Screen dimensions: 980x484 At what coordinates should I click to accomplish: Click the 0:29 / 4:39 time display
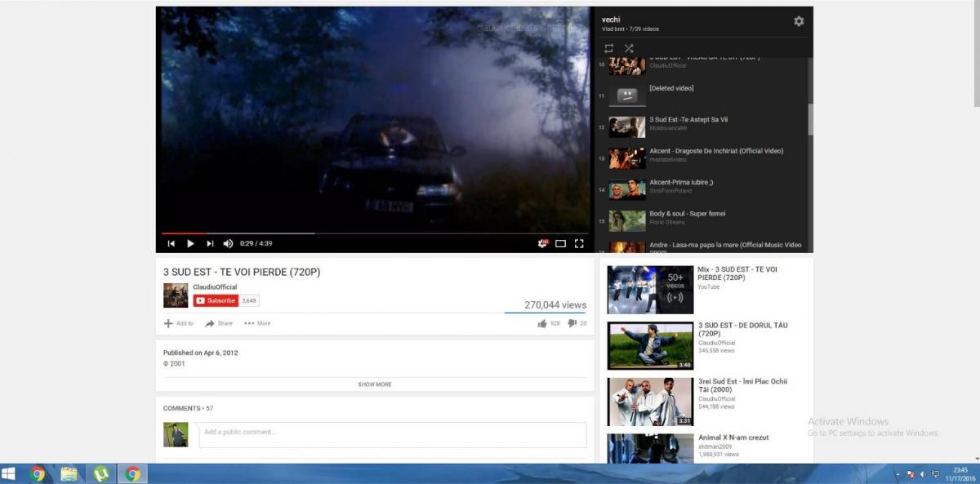point(256,243)
